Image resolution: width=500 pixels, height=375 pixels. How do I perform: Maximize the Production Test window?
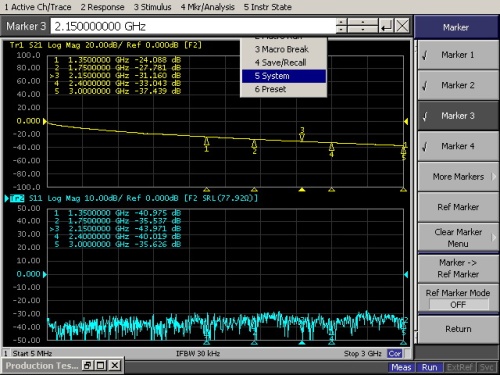[101, 365]
